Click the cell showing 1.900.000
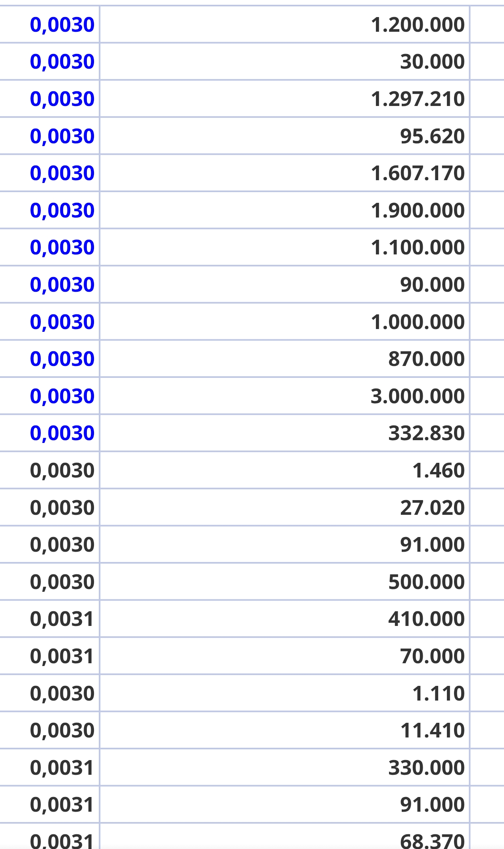 tap(285, 210)
